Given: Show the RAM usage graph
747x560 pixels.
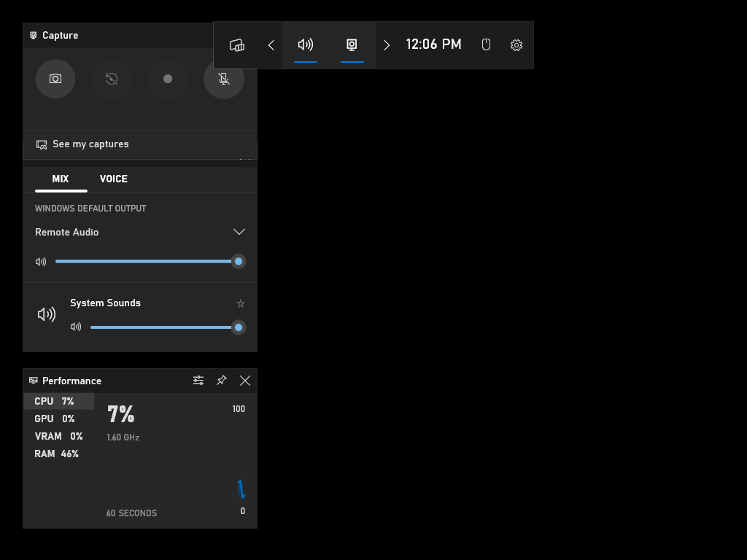Looking at the screenshot, I should (57, 454).
